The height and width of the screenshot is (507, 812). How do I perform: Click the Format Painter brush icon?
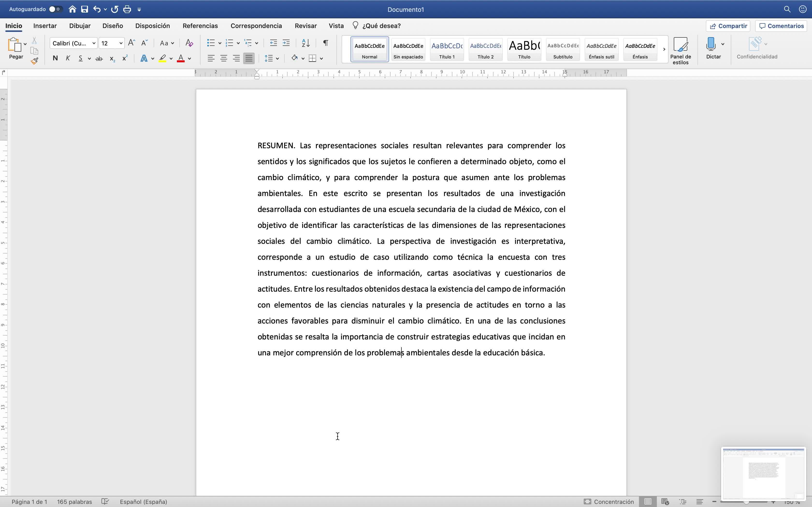(34, 61)
